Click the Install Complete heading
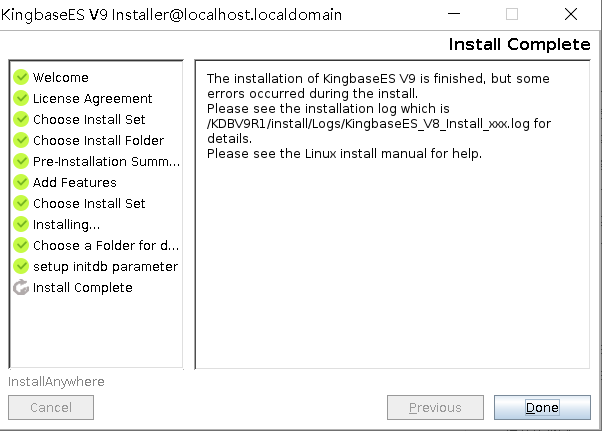Screen dimensions: 602x431 519,44
